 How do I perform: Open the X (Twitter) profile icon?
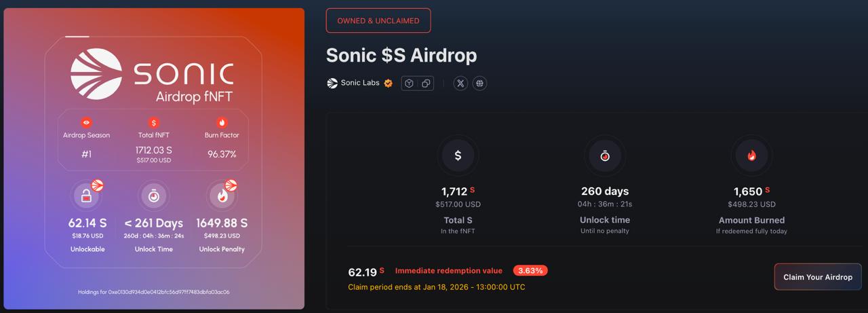coord(460,84)
